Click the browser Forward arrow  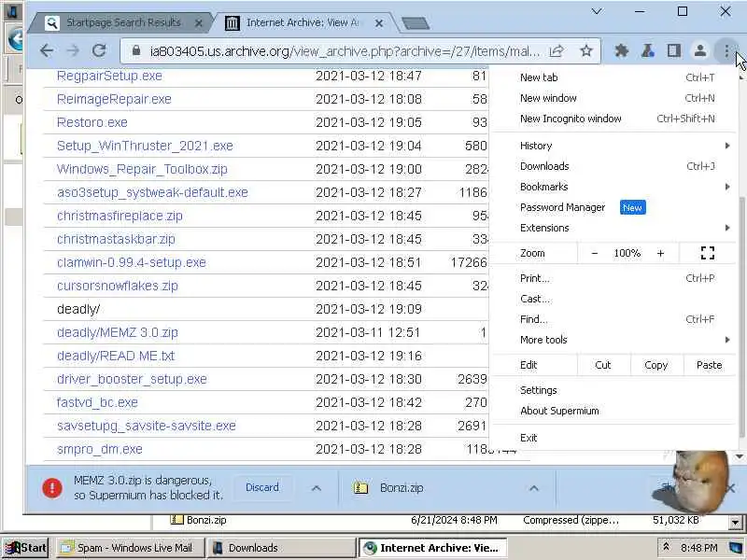[73, 50]
